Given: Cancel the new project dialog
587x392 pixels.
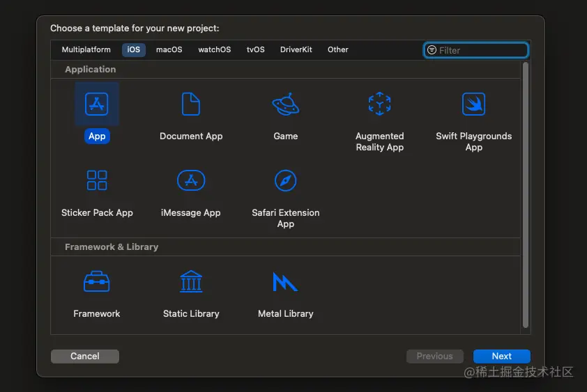Looking at the screenshot, I should click(85, 356).
